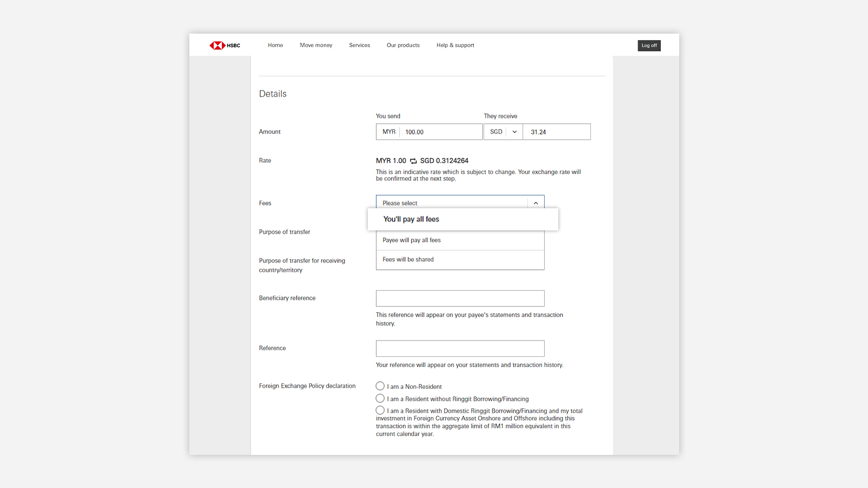This screenshot has width=868, height=488.
Task: Click the "Purpose of transfer" label
Action: pyautogui.click(x=285, y=232)
